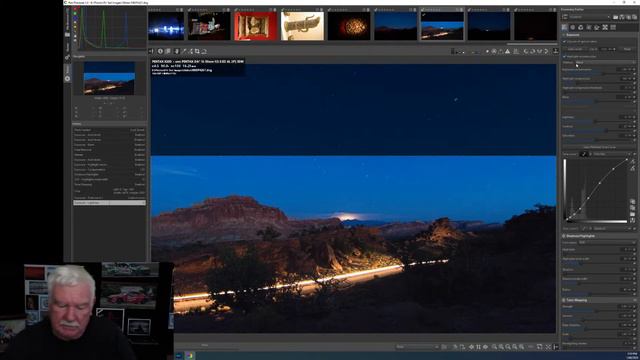
Task: Open the Metadata tools tab
Action: pyautogui.click(x=613, y=27)
